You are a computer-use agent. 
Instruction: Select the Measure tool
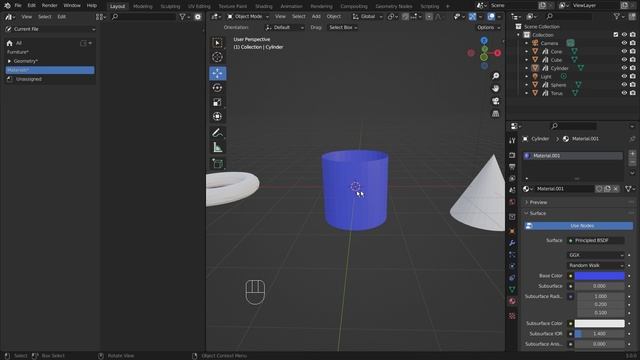tap(217, 147)
